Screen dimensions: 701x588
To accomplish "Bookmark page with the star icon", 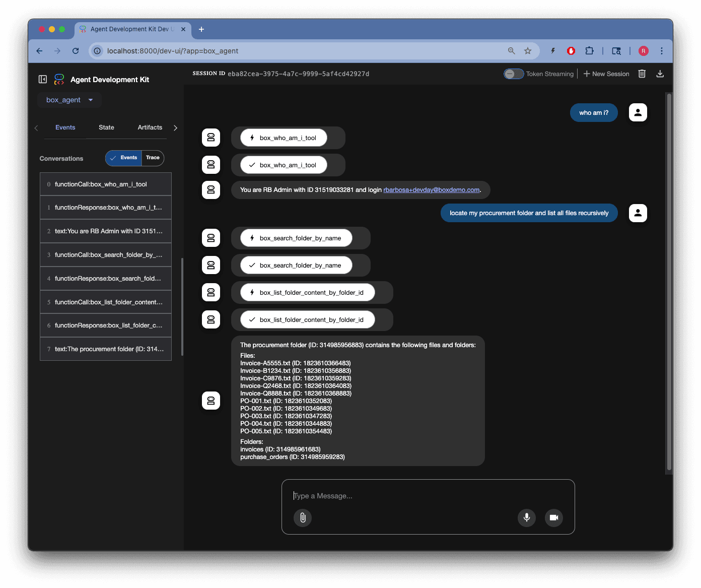I will tap(527, 51).
